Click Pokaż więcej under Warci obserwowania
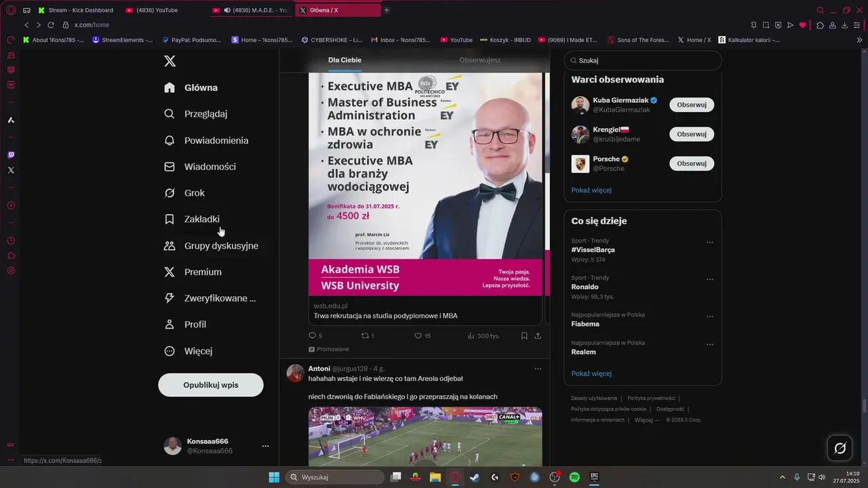868x488 pixels. tap(591, 190)
